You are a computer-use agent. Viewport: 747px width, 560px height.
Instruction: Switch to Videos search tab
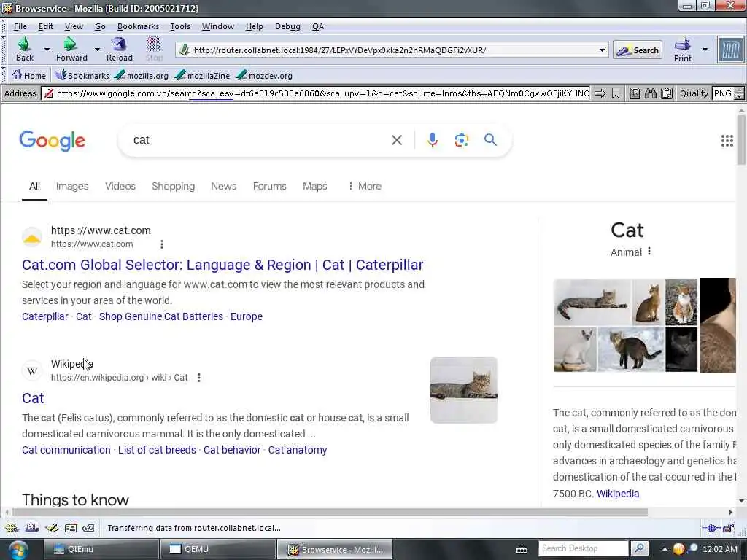[120, 186]
